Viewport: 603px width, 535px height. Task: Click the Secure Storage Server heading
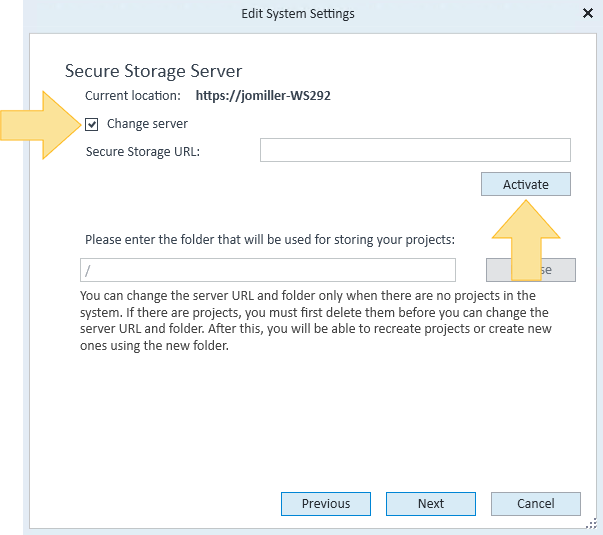pyautogui.click(x=153, y=71)
